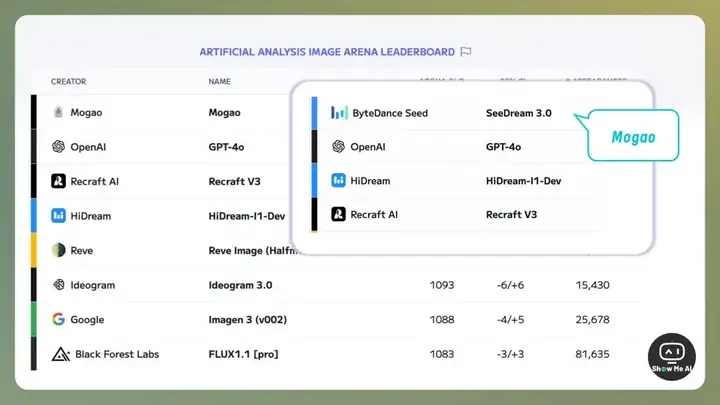Click the Black Forest Labs logo
This screenshot has height=405, width=720.
point(61,354)
